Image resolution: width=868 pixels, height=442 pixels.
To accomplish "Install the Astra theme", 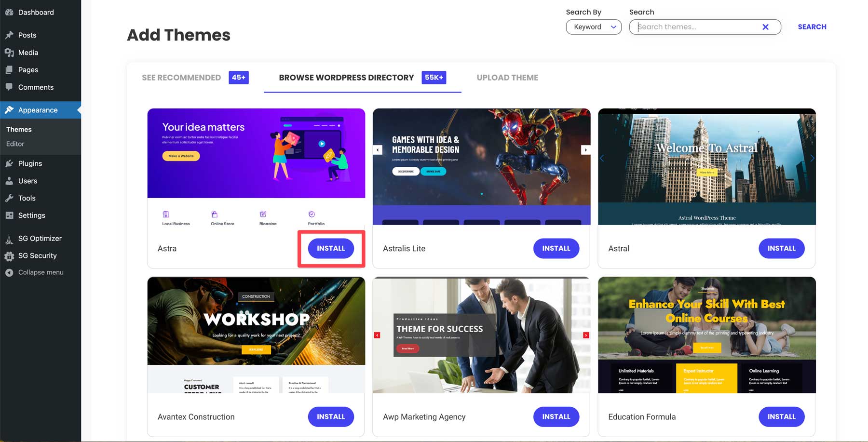I will click(331, 248).
